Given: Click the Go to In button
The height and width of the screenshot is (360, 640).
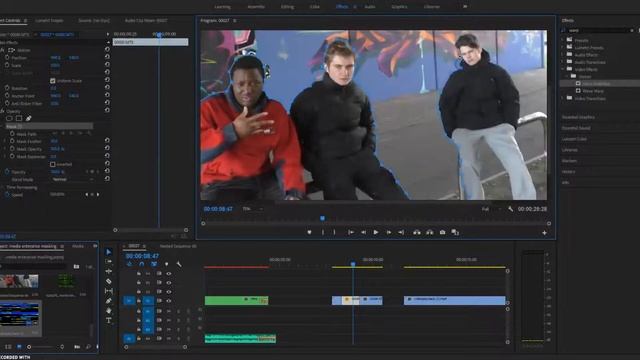Looking at the screenshot, I should 351,232.
